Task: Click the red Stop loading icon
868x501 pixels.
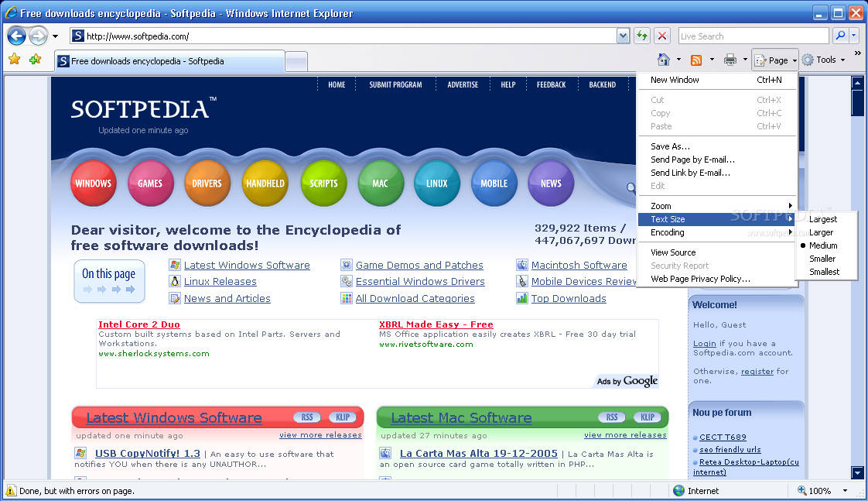Action: pyautogui.click(x=661, y=36)
